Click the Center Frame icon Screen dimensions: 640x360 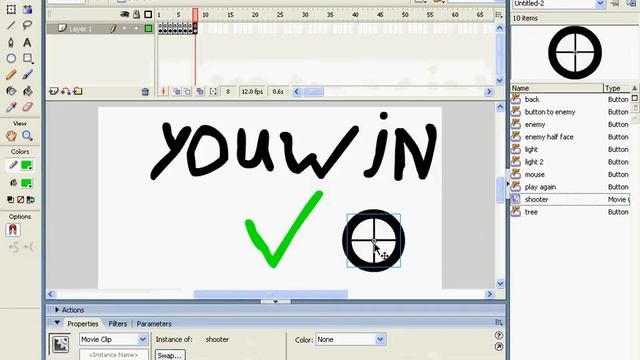pos(163,91)
